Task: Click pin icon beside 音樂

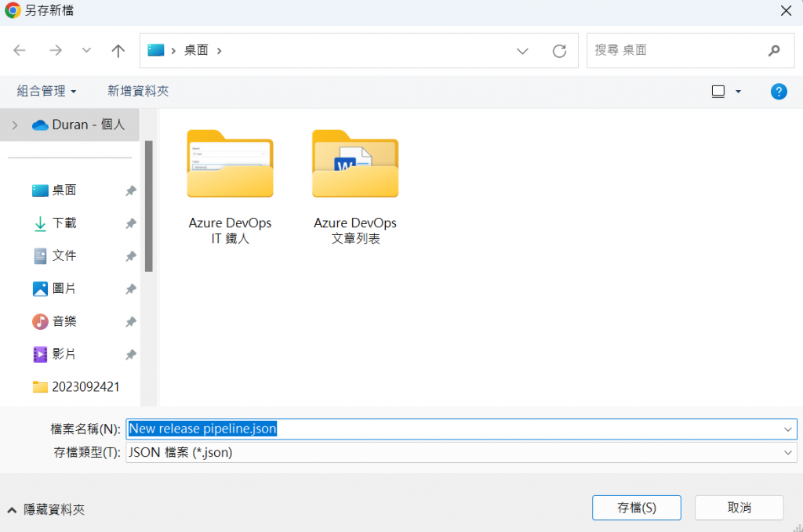Action: pos(131,322)
